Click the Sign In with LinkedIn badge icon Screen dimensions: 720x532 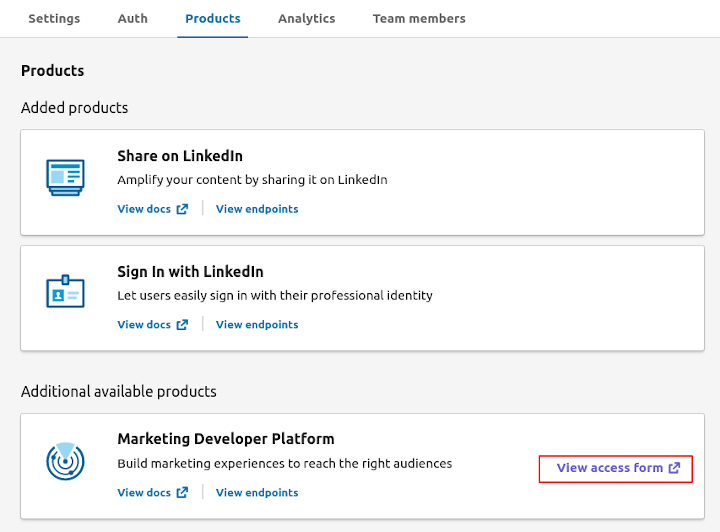click(65, 291)
